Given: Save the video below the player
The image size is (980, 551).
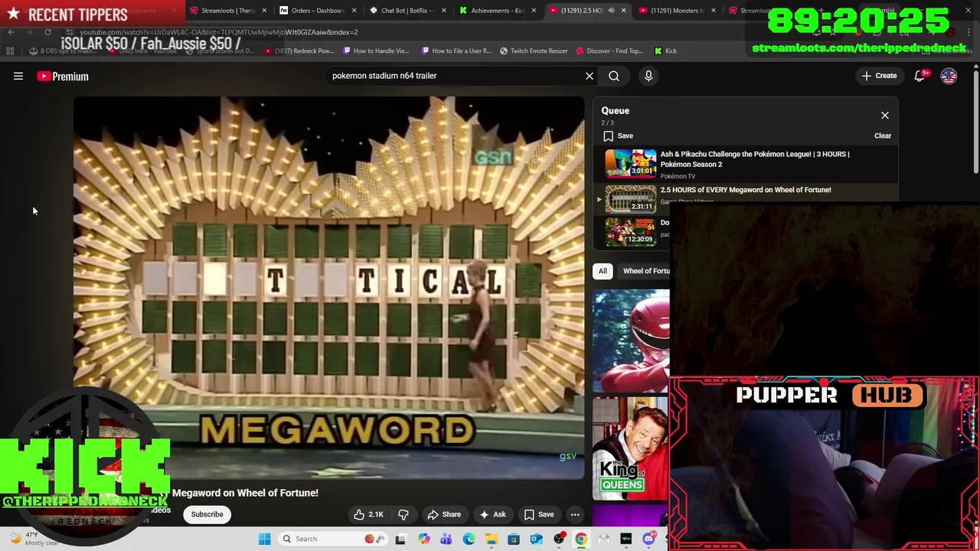Looking at the screenshot, I should coord(538,514).
